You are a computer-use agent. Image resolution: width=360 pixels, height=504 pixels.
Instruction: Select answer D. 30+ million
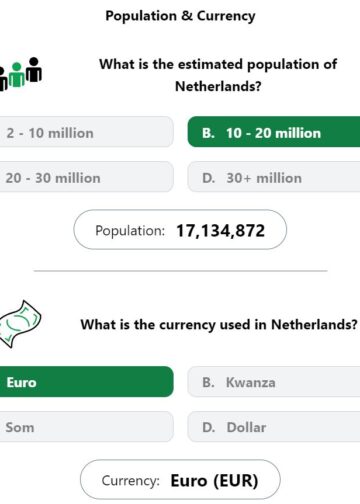coord(274,177)
